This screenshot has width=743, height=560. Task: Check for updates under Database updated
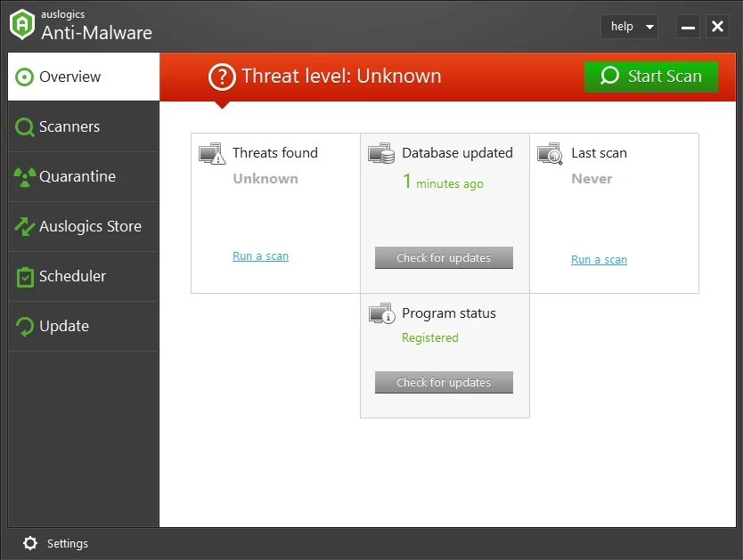click(x=444, y=258)
